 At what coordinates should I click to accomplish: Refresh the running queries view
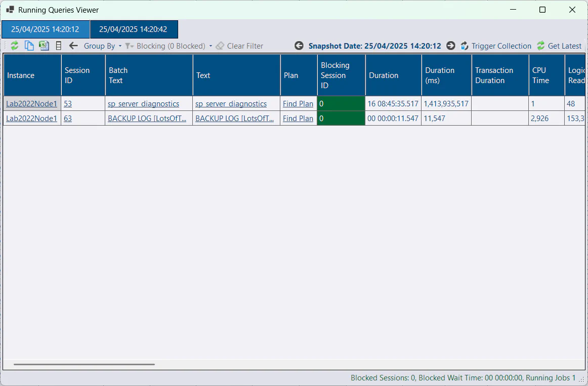14,46
